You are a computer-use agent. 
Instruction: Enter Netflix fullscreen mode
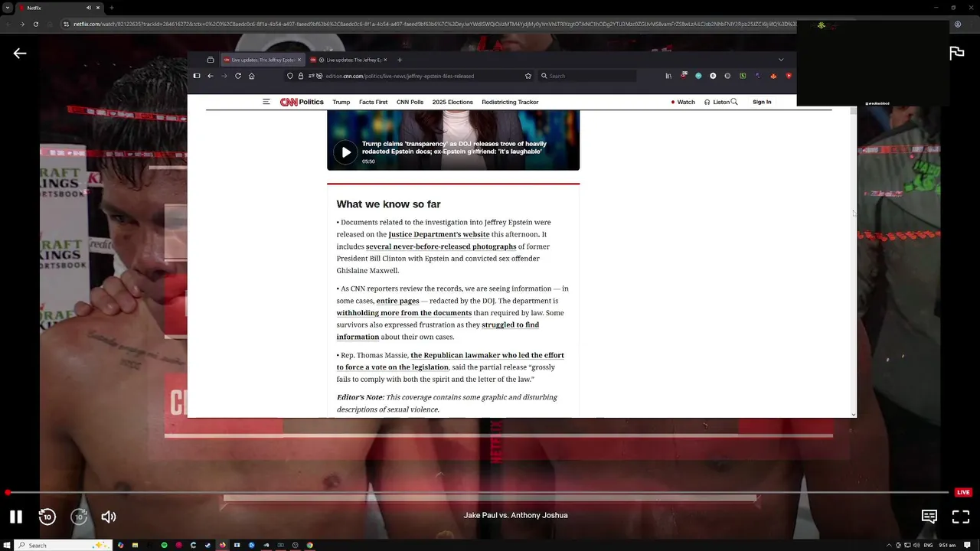coord(961,517)
